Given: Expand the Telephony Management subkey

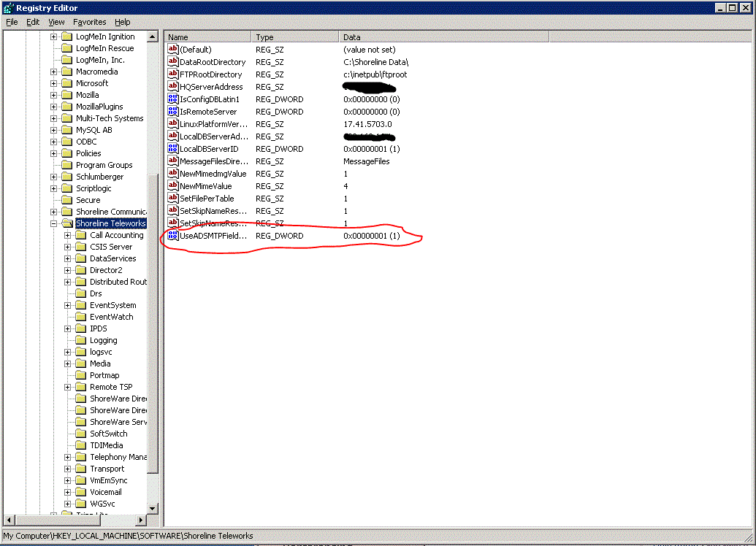Looking at the screenshot, I should click(68, 457).
